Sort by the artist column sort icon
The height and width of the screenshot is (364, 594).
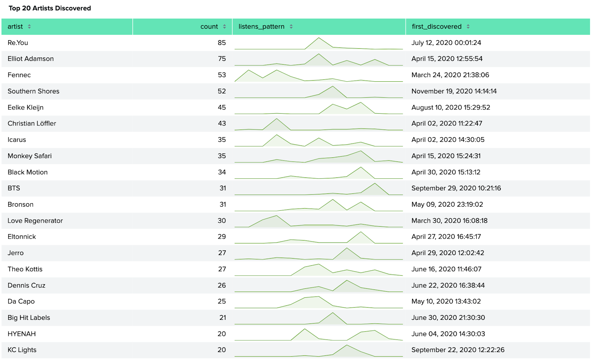29,27
